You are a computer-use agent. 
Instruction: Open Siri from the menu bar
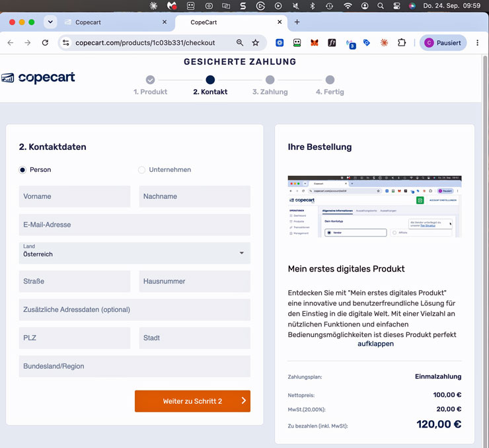[x=412, y=5]
